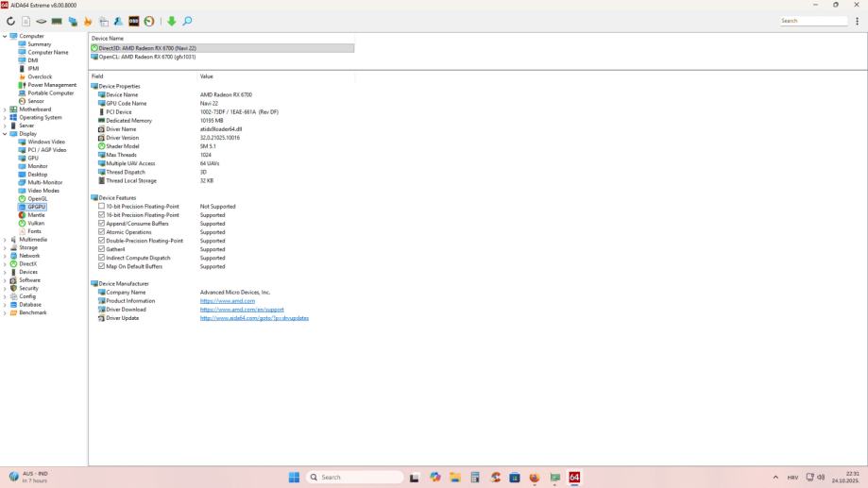The width and height of the screenshot is (868, 488).
Task: Expand the Motherboard tree node
Action: (5, 109)
